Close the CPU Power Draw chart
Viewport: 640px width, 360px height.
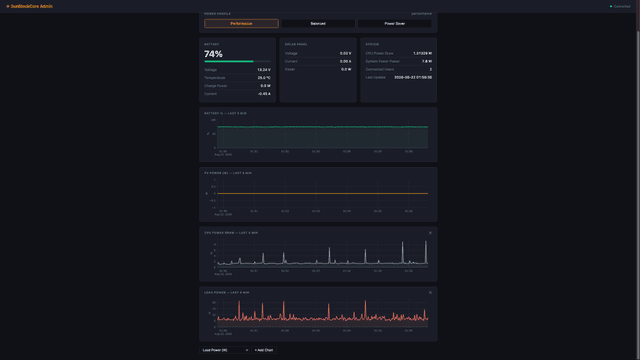click(430, 233)
